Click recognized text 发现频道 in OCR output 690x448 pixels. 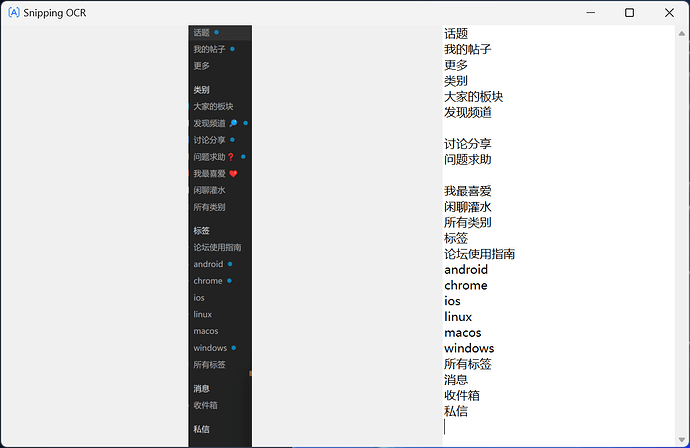pos(468,112)
